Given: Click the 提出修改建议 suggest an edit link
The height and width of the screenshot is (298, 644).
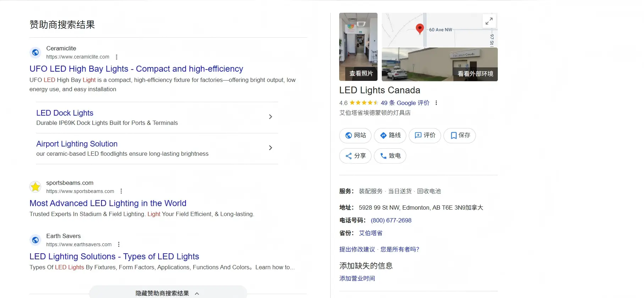Looking at the screenshot, I should click(357, 249).
